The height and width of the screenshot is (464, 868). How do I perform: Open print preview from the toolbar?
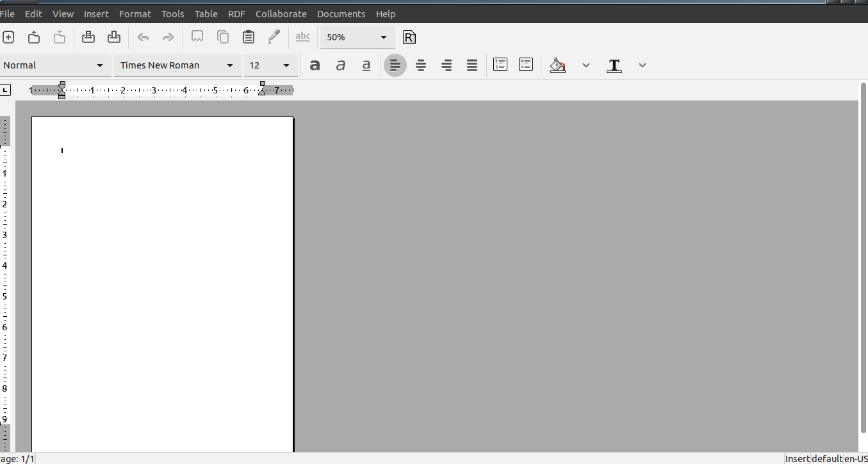(x=114, y=37)
